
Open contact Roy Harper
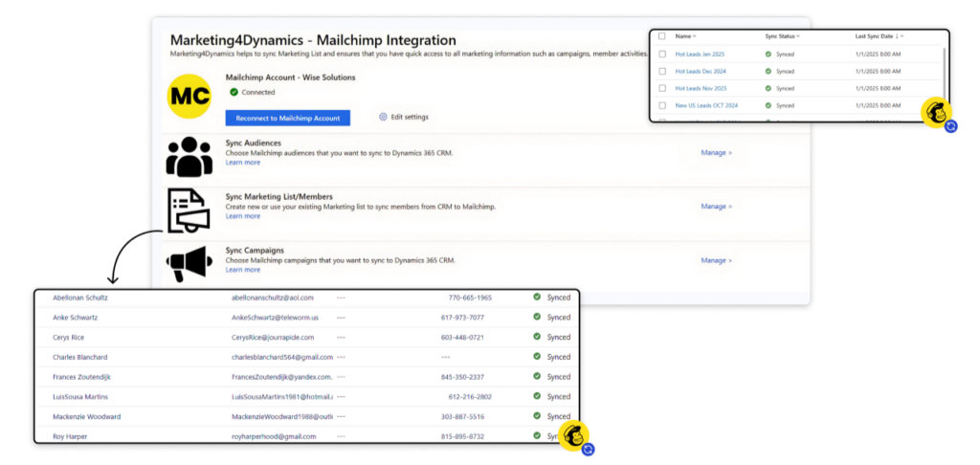(70, 437)
